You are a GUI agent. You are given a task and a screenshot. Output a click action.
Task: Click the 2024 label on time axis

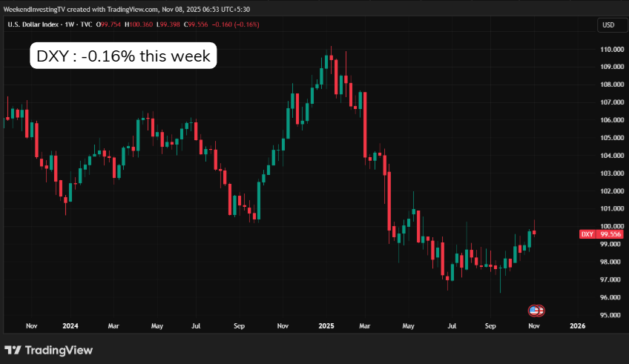click(x=70, y=325)
